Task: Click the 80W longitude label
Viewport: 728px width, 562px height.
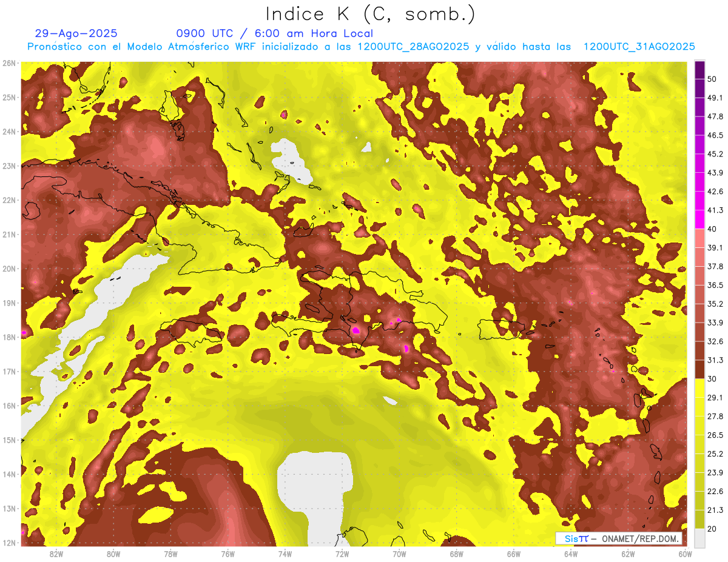Action: [x=113, y=554]
